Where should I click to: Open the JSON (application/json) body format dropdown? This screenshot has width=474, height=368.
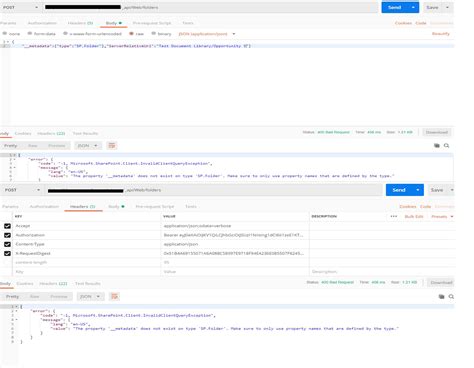pyautogui.click(x=207, y=34)
